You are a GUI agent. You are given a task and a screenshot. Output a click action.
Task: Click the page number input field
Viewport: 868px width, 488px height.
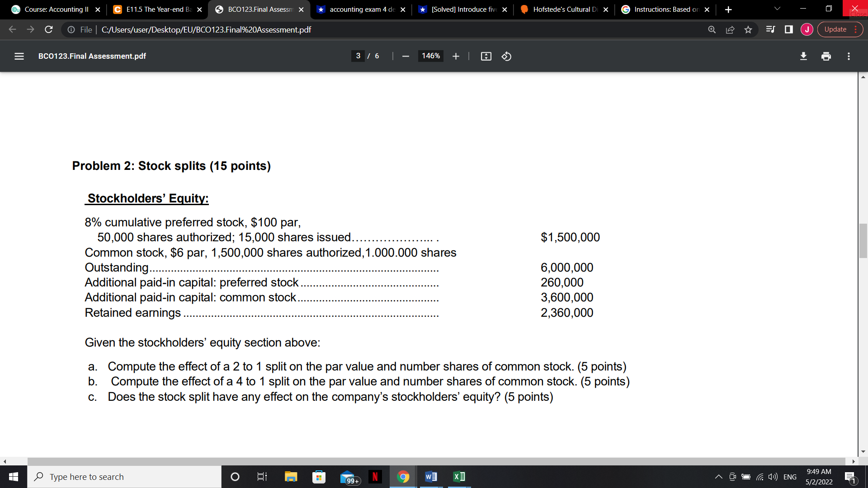pos(358,56)
